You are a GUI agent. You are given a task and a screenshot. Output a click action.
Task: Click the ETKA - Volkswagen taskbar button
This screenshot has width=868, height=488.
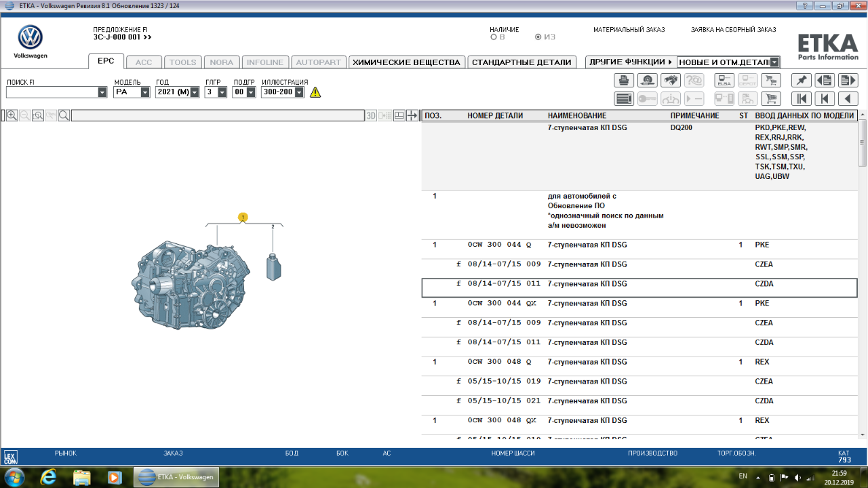[x=176, y=477]
